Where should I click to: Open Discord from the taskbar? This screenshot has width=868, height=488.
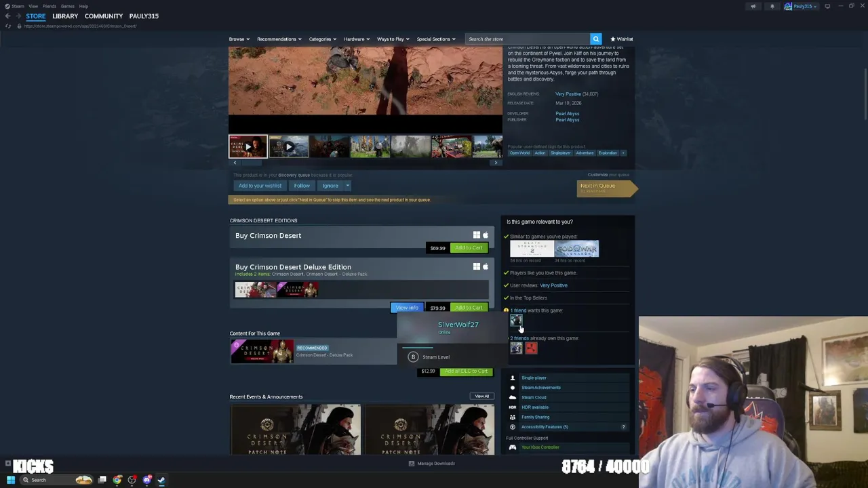point(147,480)
